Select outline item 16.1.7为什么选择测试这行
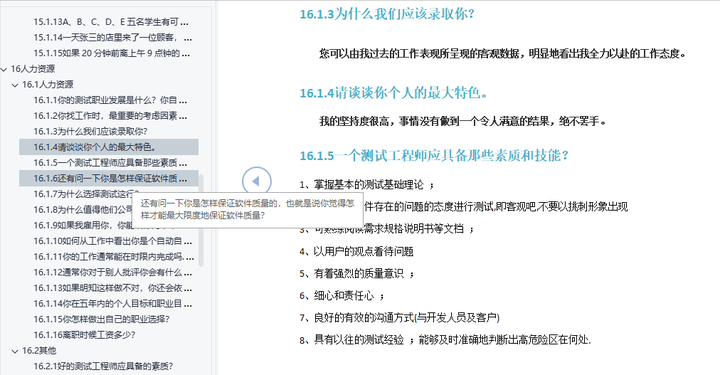This screenshot has width=720, height=375. pos(86,194)
